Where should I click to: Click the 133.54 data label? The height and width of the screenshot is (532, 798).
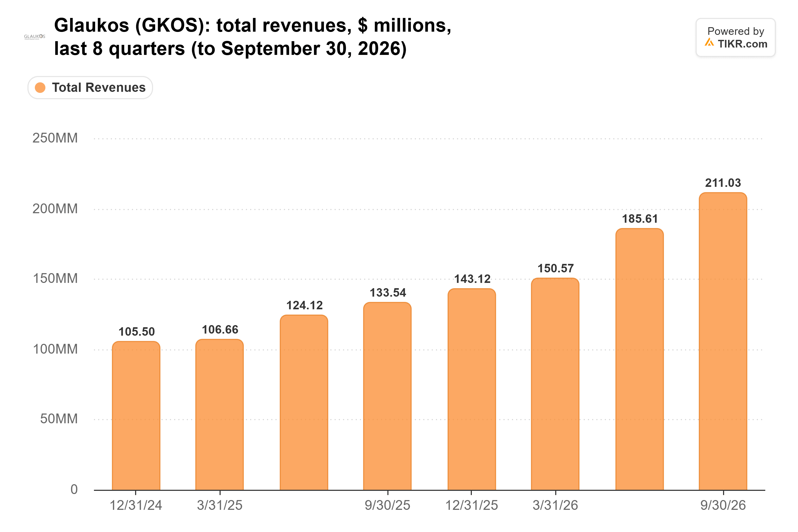pyautogui.click(x=388, y=292)
